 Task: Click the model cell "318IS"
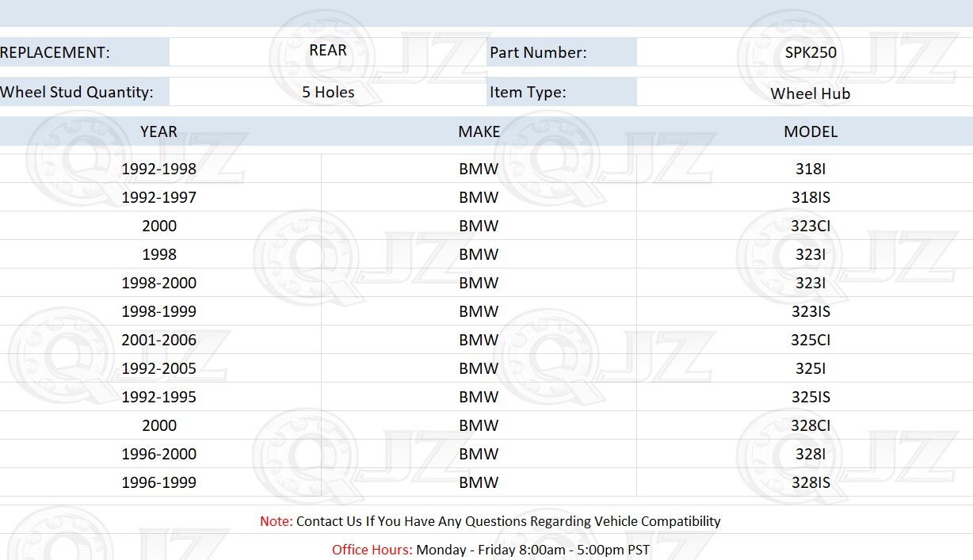(811, 197)
